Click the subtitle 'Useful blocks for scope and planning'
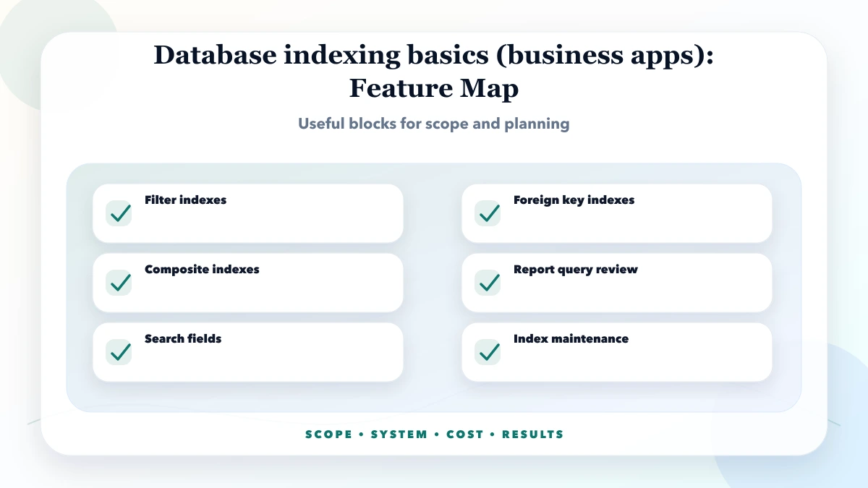Image resolution: width=868 pixels, height=488 pixels. coord(434,124)
